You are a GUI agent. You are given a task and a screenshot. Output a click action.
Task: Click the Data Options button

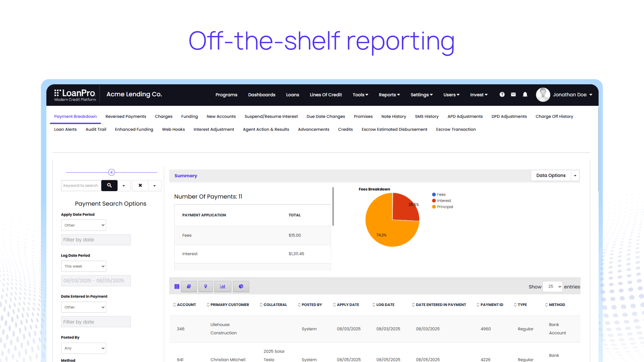551,176
